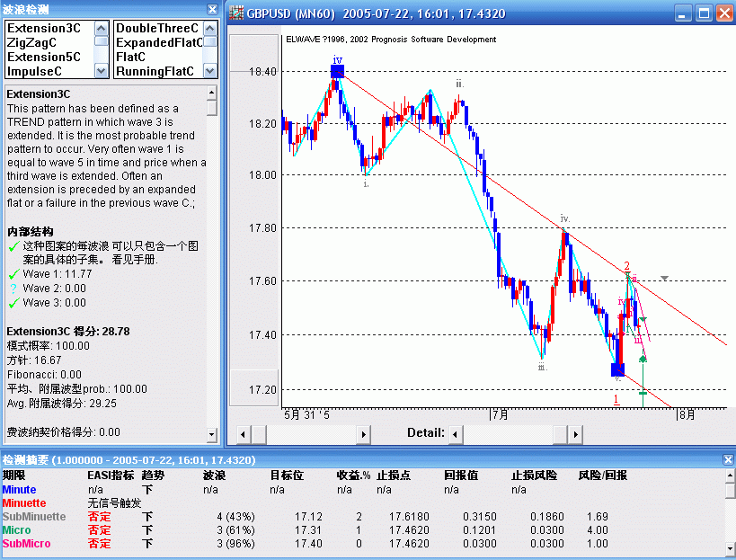Click the green diamond target marker
This screenshot has height=560, width=736.
click(x=643, y=359)
